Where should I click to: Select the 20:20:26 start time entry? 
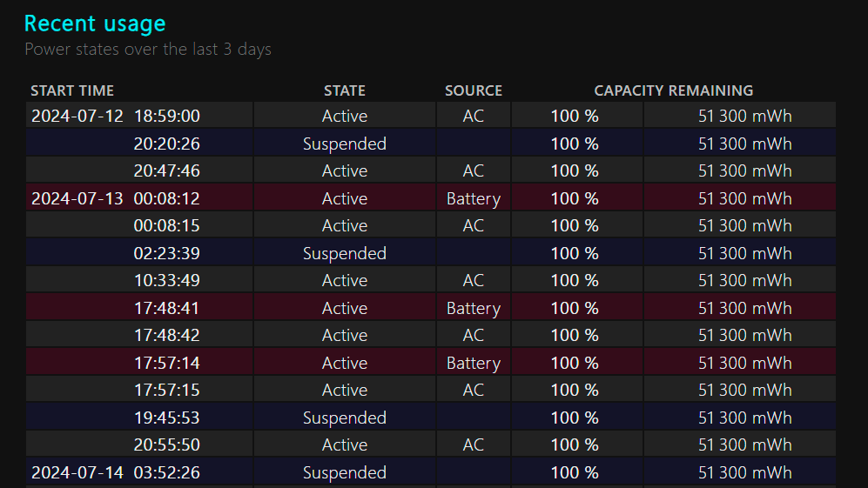[166, 144]
